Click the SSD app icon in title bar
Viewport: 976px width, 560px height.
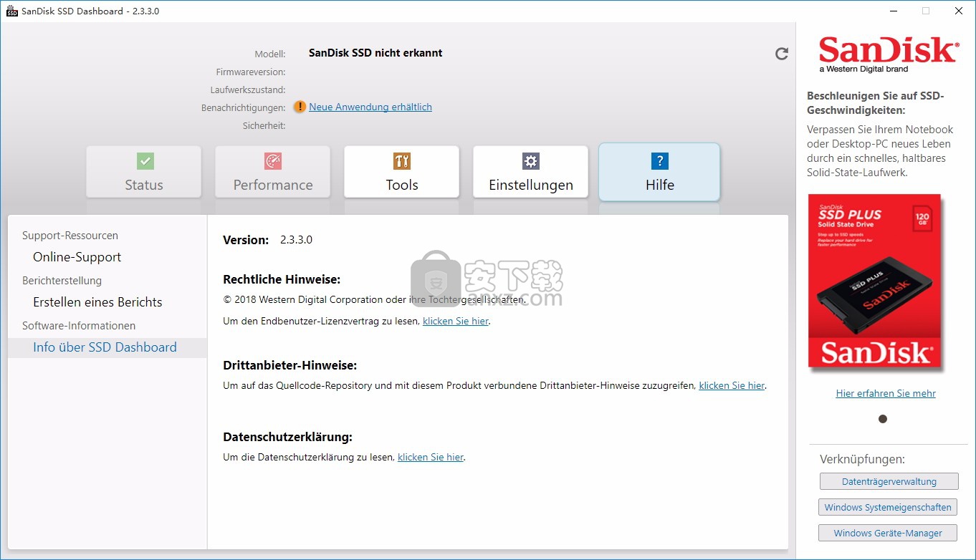(11, 11)
